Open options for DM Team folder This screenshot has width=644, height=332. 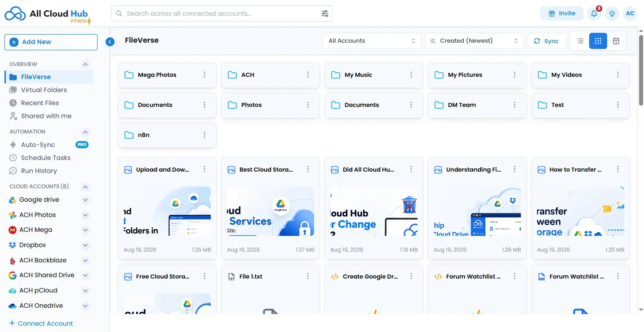click(x=515, y=105)
